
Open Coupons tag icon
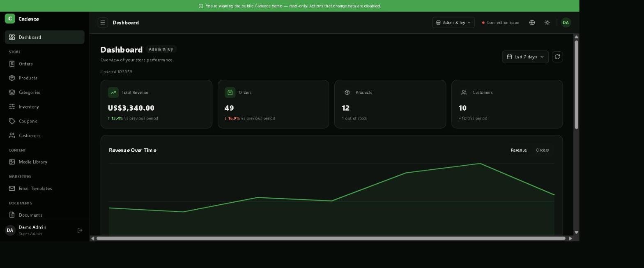click(x=12, y=121)
